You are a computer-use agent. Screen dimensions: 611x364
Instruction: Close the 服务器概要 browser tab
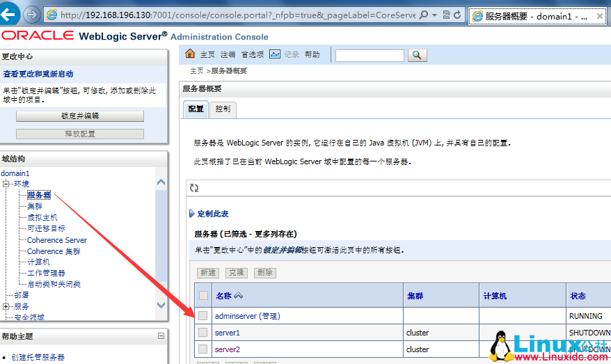(600, 16)
